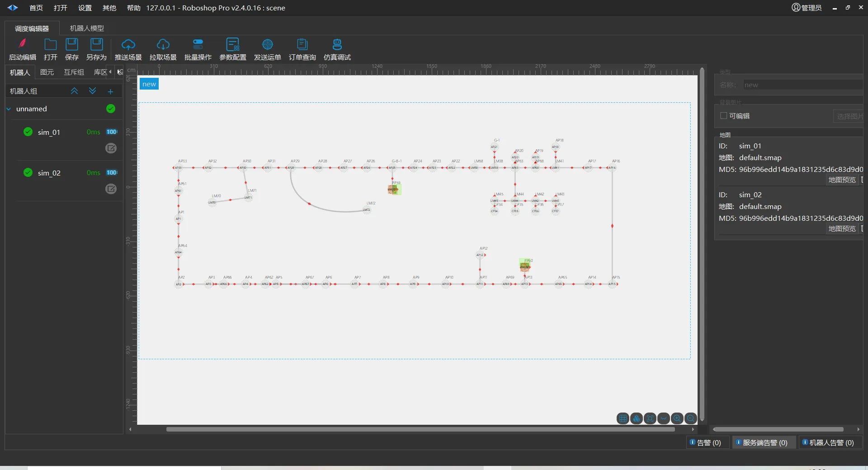This screenshot has width=868, height=470.
Task: Expand all groups with double-down chevron
Action: [92, 91]
